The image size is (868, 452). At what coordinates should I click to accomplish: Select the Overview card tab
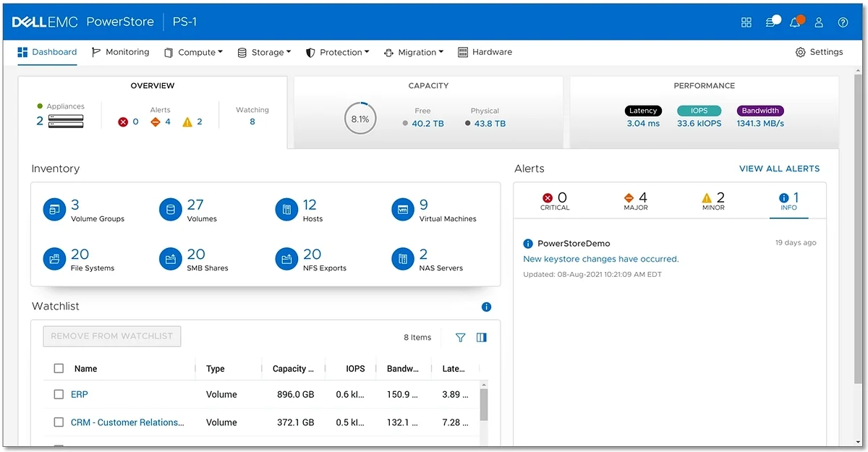pyautogui.click(x=153, y=112)
